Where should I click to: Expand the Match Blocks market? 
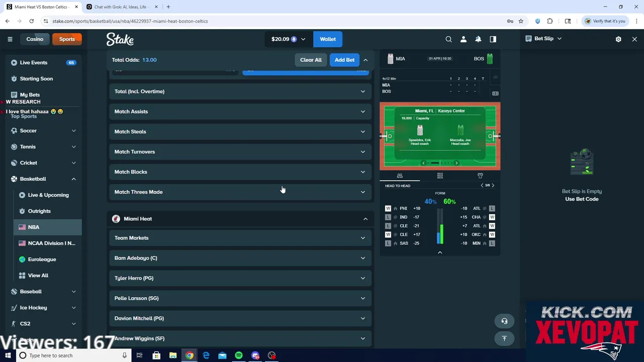[240, 172]
